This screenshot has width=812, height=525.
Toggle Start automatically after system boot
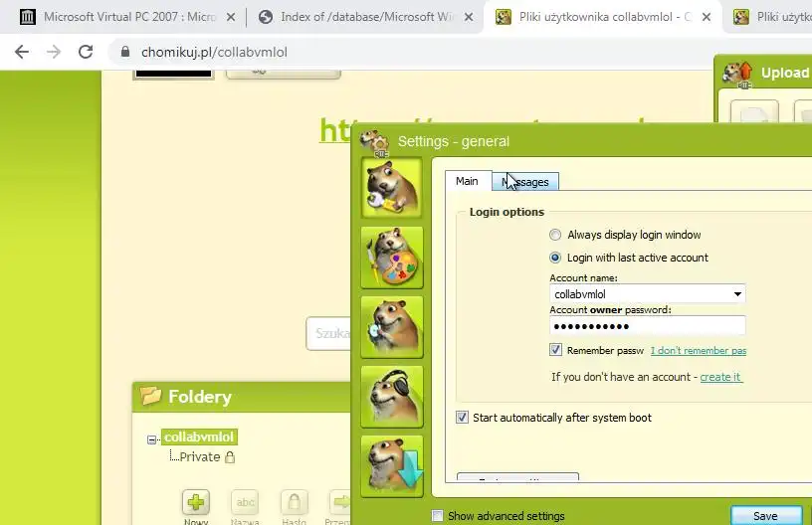pyautogui.click(x=462, y=418)
